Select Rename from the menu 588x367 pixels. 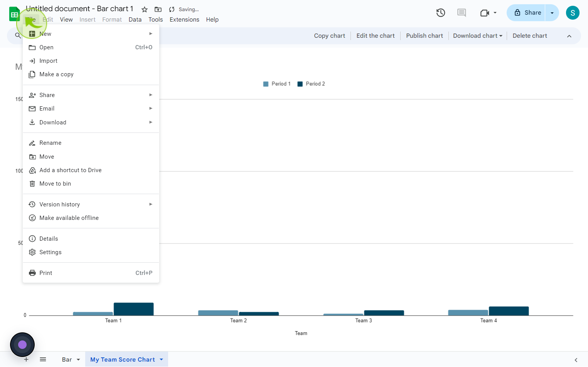(x=91, y=143)
